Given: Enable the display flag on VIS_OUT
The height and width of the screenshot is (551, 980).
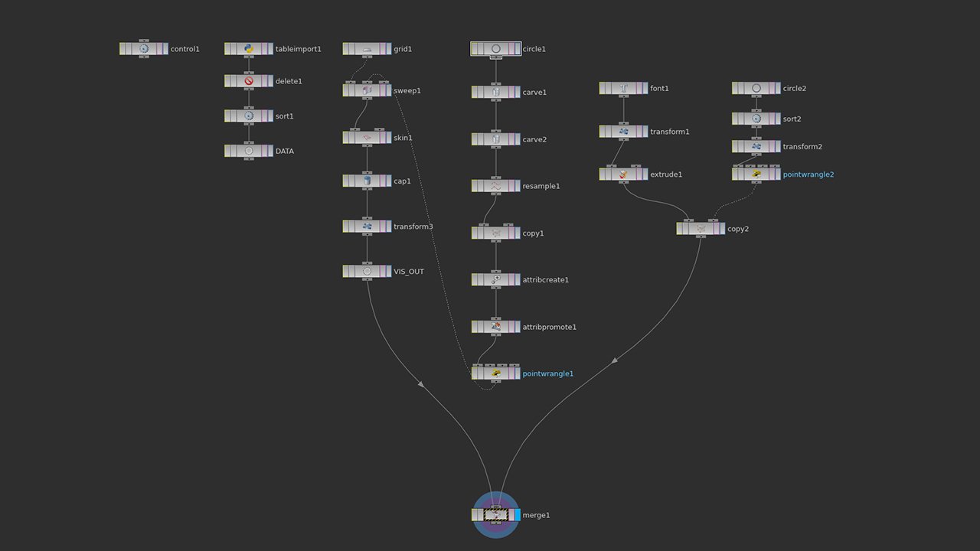Looking at the screenshot, I should 387,272.
